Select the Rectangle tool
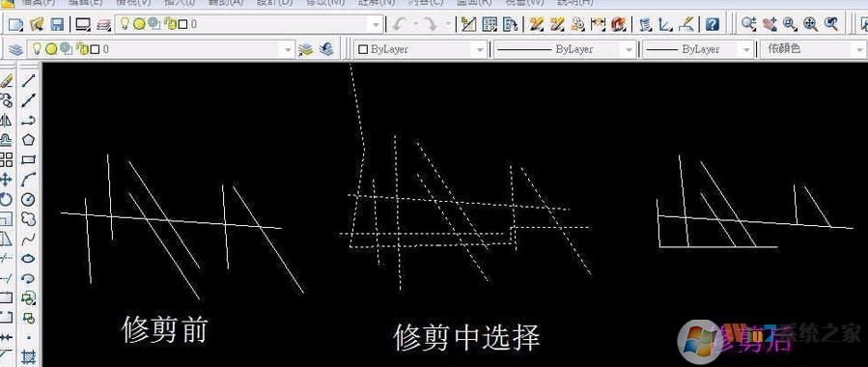This screenshot has height=367, width=868. click(x=28, y=160)
